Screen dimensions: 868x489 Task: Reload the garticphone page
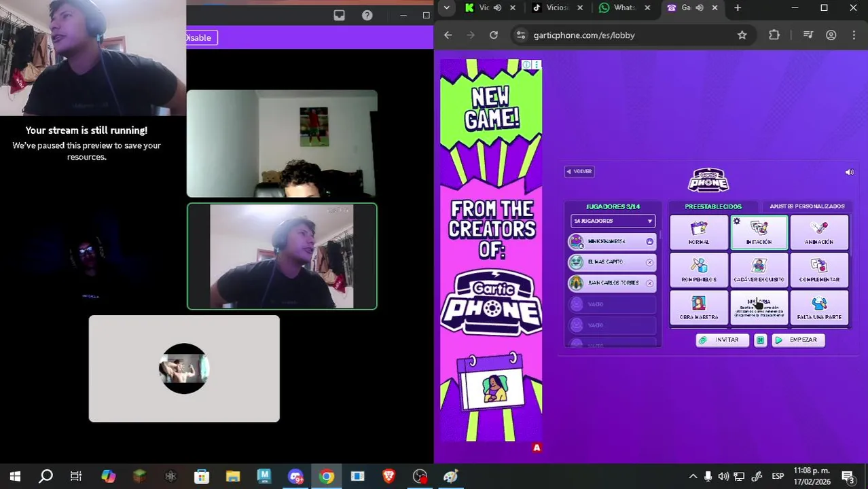coord(494,35)
